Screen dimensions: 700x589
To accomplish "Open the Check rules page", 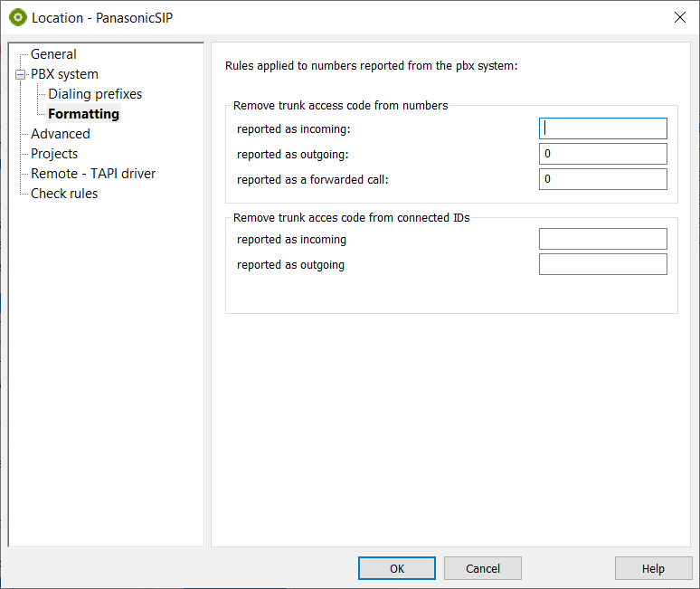I will (x=64, y=194).
